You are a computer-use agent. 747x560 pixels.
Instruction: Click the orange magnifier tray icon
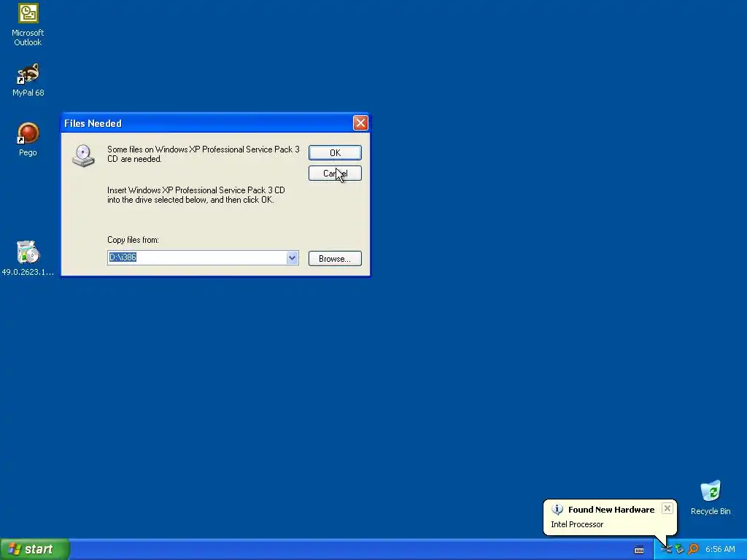tap(693, 550)
